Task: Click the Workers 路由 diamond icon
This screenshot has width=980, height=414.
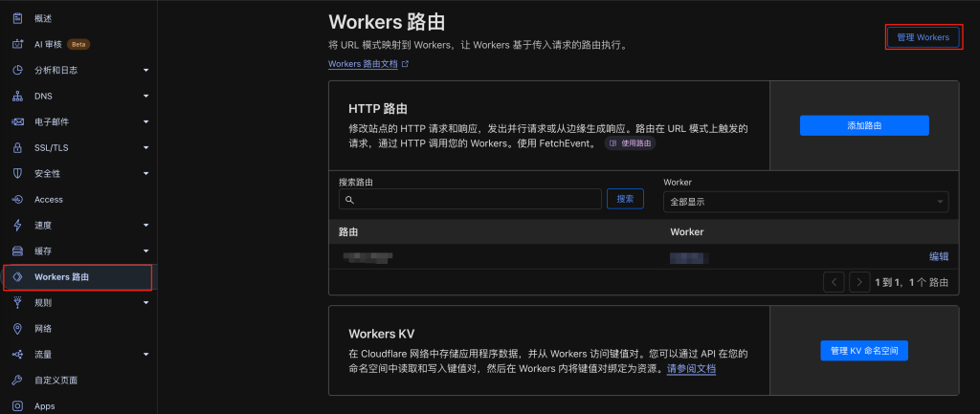Action: coord(17,276)
